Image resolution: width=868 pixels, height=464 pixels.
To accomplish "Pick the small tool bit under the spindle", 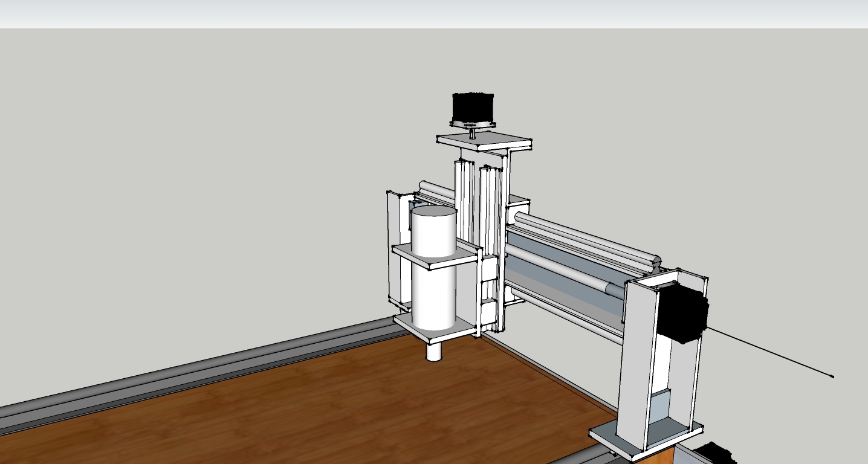I will [433, 352].
